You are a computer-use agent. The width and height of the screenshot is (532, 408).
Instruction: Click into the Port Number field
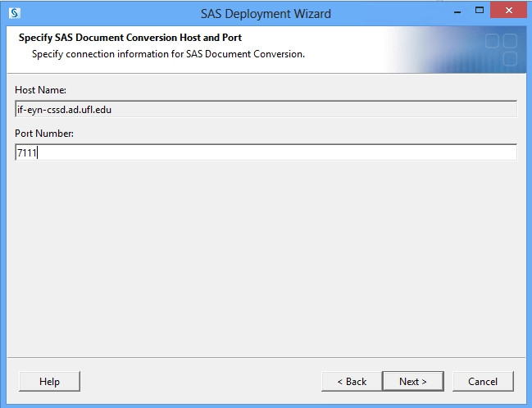tap(266, 152)
